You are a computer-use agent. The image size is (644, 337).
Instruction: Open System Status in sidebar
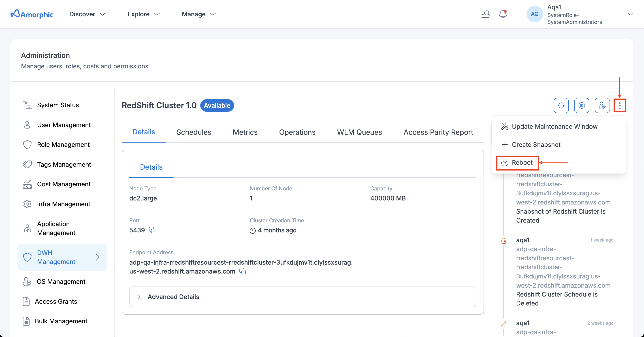[58, 105]
